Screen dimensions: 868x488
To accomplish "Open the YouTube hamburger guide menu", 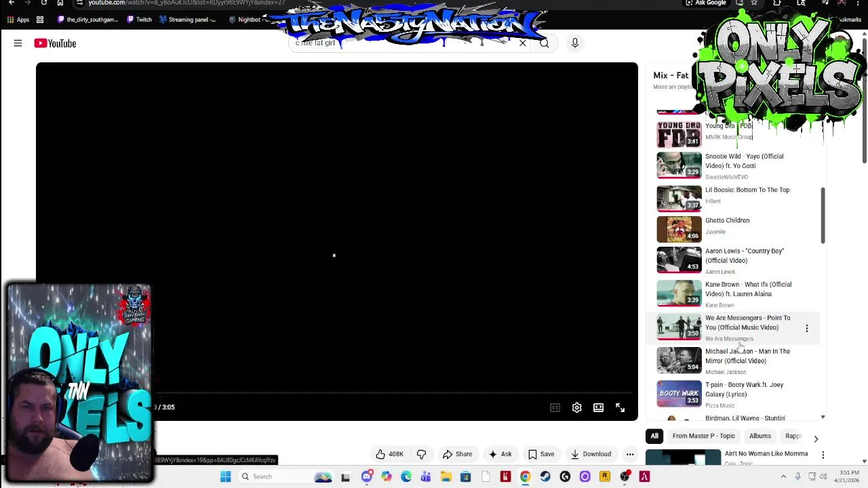I will click(x=18, y=43).
